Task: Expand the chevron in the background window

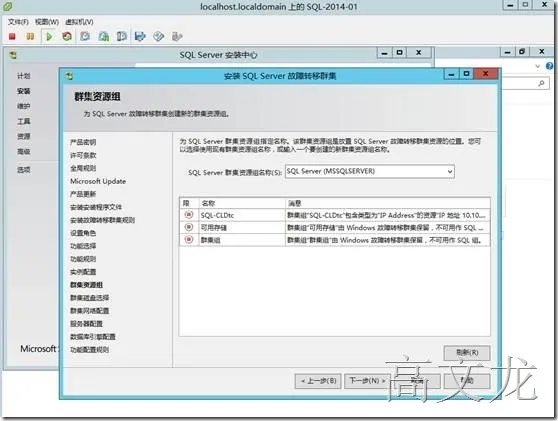Action: [x=538, y=66]
